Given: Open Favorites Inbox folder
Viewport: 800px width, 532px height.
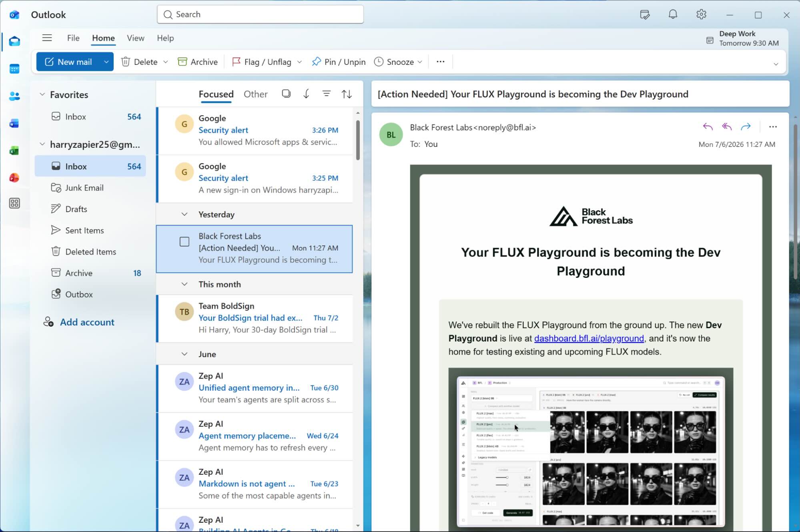Looking at the screenshot, I should click(90, 116).
